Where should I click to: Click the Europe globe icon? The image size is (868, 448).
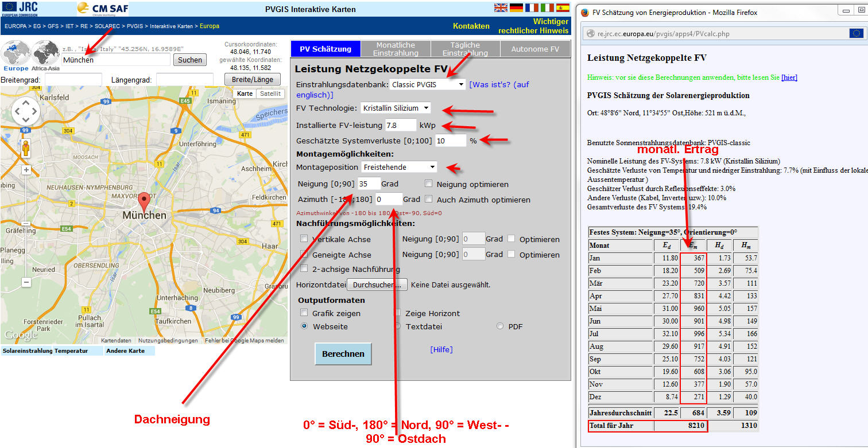point(15,55)
